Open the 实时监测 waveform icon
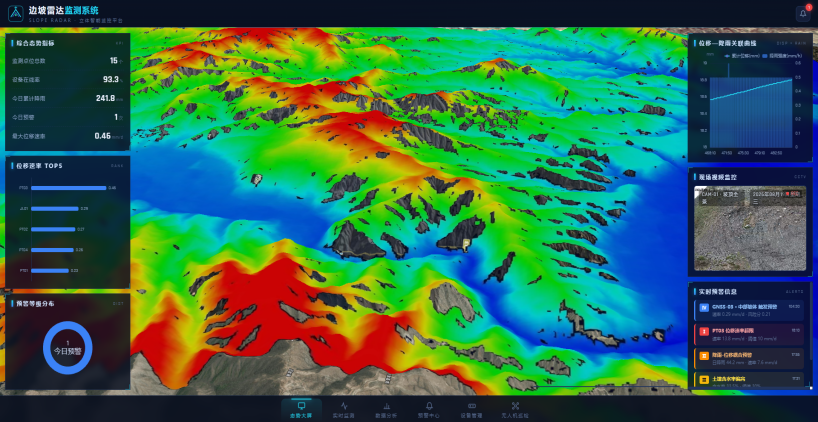 [344, 405]
